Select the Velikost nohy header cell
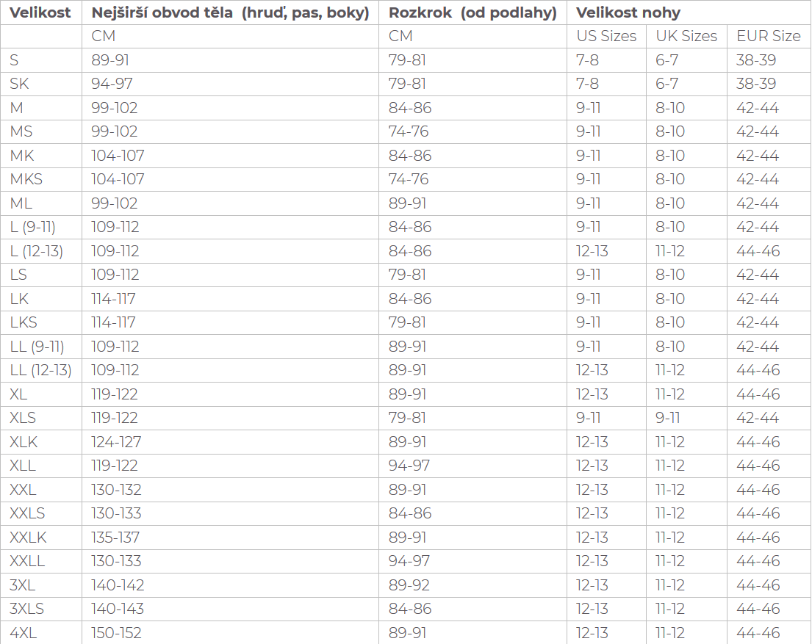The height and width of the screenshot is (644, 812). coord(628,13)
